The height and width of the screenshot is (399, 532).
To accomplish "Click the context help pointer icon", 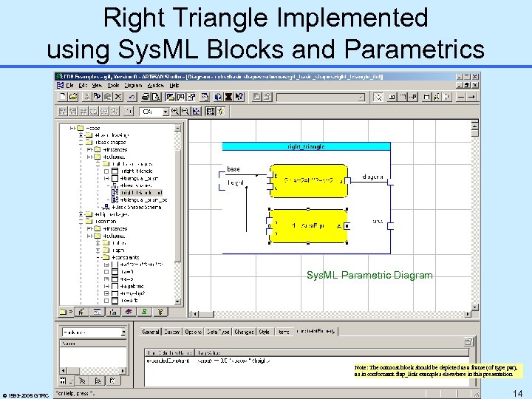I will click(239, 97).
